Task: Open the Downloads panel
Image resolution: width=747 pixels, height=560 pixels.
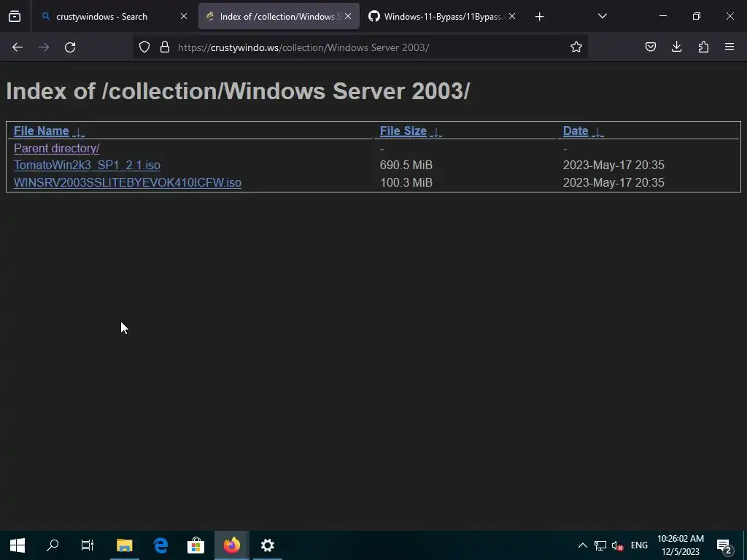Action: pyautogui.click(x=676, y=47)
